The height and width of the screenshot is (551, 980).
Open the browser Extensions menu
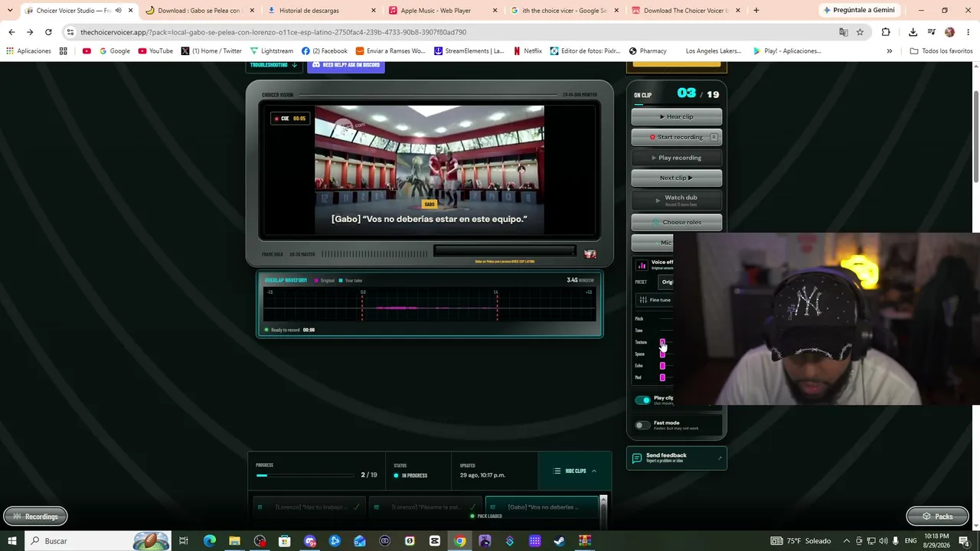(886, 32)
